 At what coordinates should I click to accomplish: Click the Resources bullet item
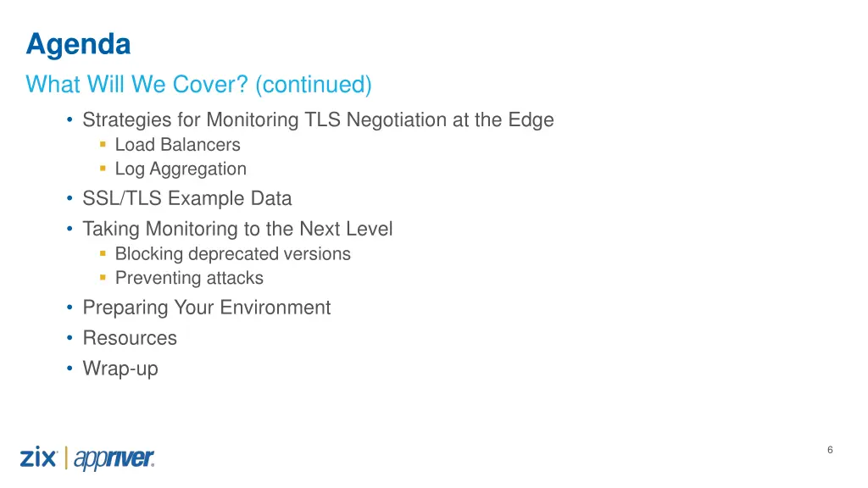pyautogui.click(x=130, y=337)
